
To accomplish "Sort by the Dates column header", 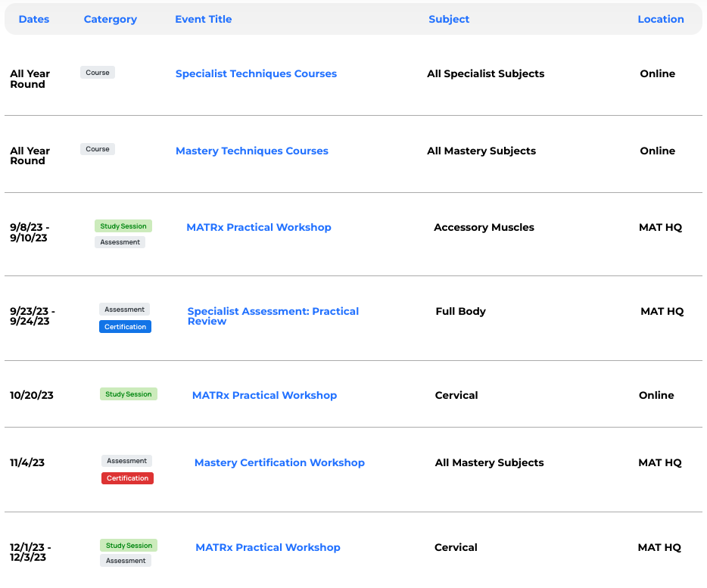I will (34, 19).
